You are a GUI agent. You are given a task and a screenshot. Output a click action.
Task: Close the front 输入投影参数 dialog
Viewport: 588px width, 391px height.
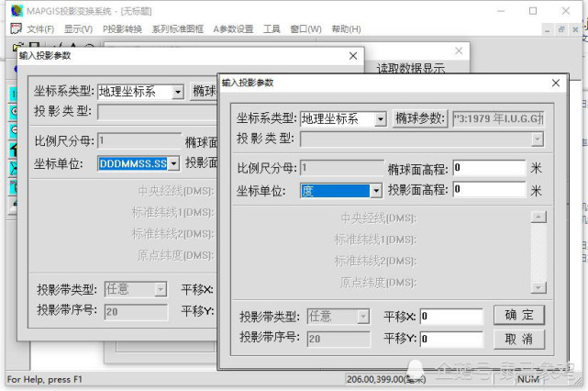click(x=556, y=83)
